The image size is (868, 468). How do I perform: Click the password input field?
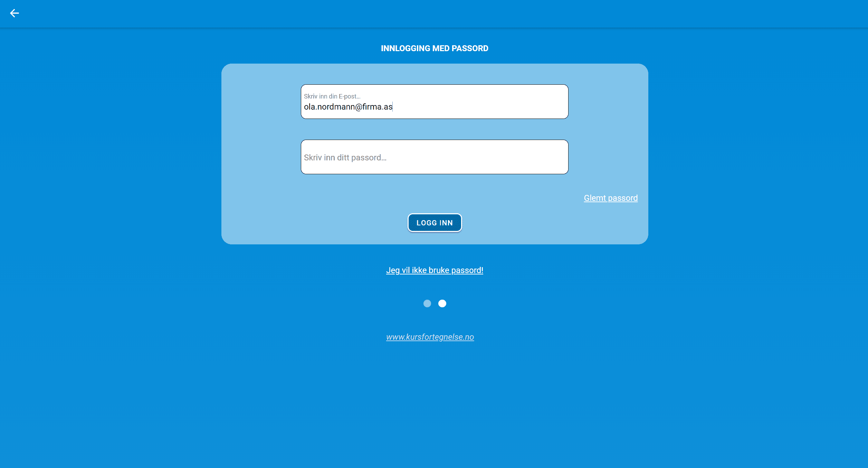point(434,157)
